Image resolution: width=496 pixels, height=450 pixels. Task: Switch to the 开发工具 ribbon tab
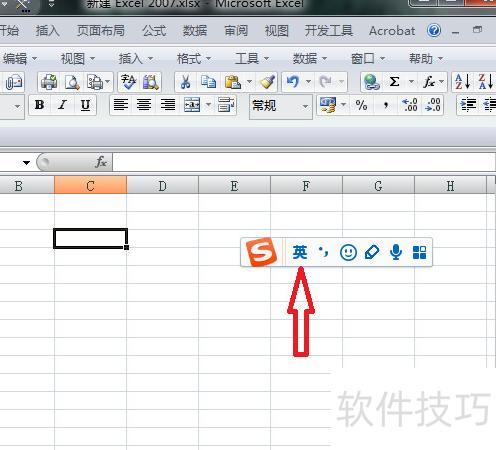click(x=329, y=31)
